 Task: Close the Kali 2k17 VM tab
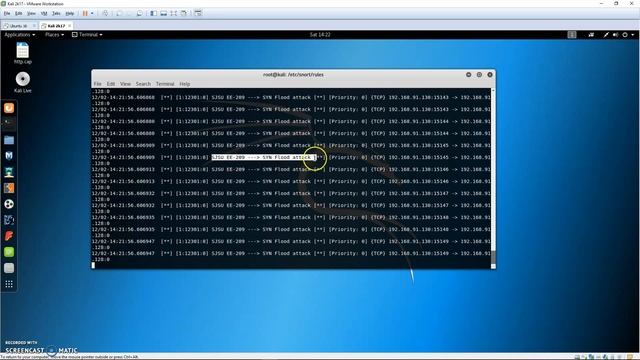pos(69,26)
